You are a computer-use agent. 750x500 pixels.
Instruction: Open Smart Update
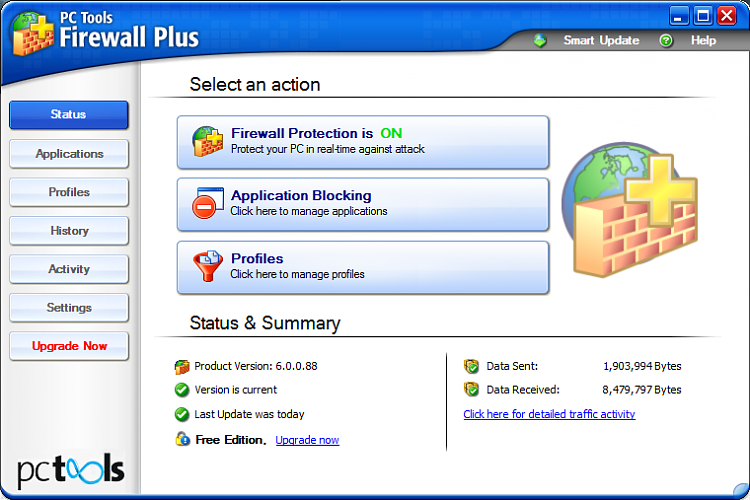[x=601, y=41]
